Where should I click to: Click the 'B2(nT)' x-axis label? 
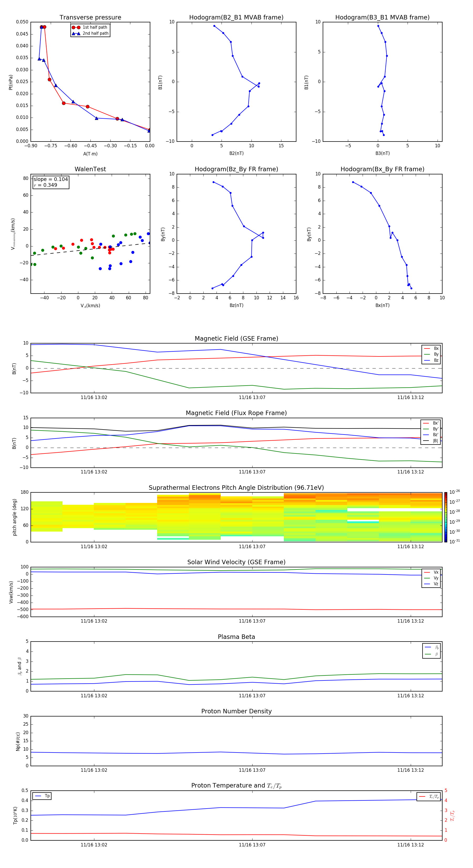236,153
